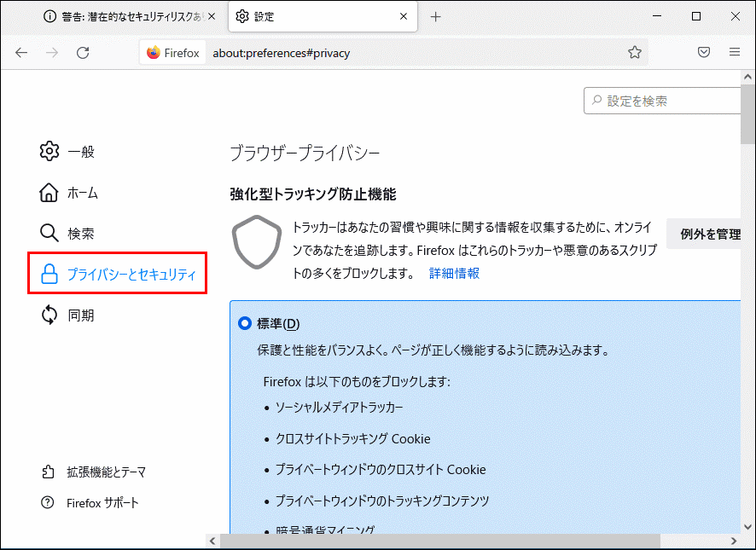Viewport: 756px width, 550px height.
Task: Click the shield tracking protection icon
Action: click(x=257, y=242)
